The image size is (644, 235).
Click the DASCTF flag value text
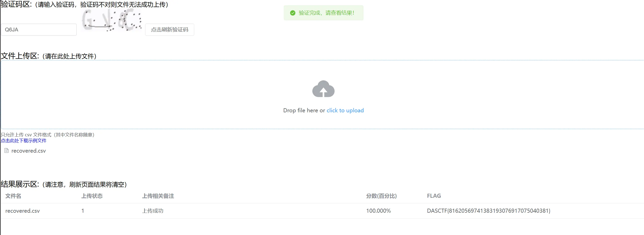point(489,211)
